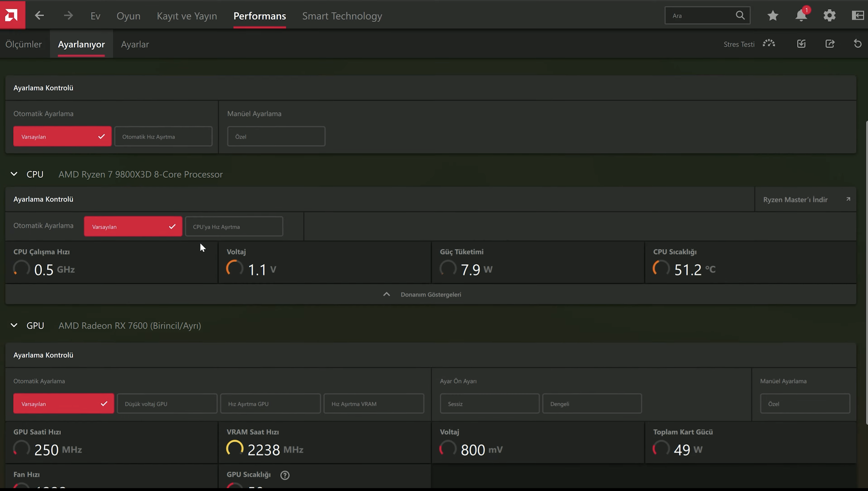Viewport: 868px width, 491px height.
Task: Open the Ev tab
Action: click(95, 16)
